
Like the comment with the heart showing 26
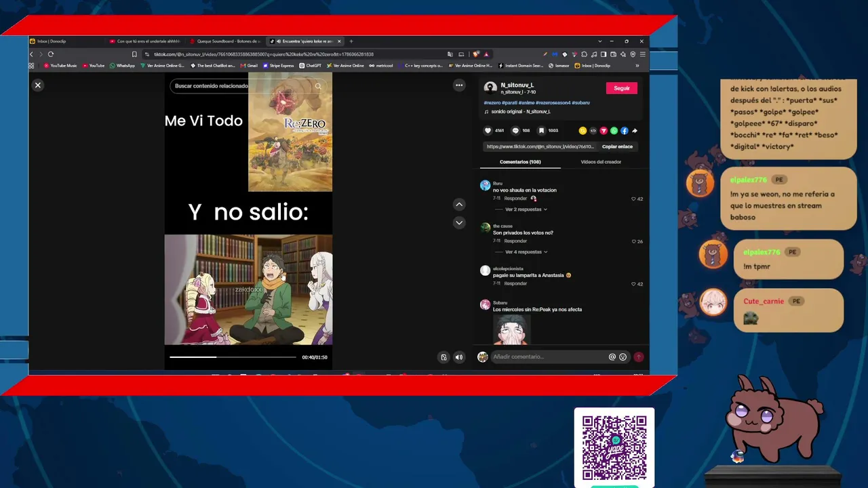(633, 242)
